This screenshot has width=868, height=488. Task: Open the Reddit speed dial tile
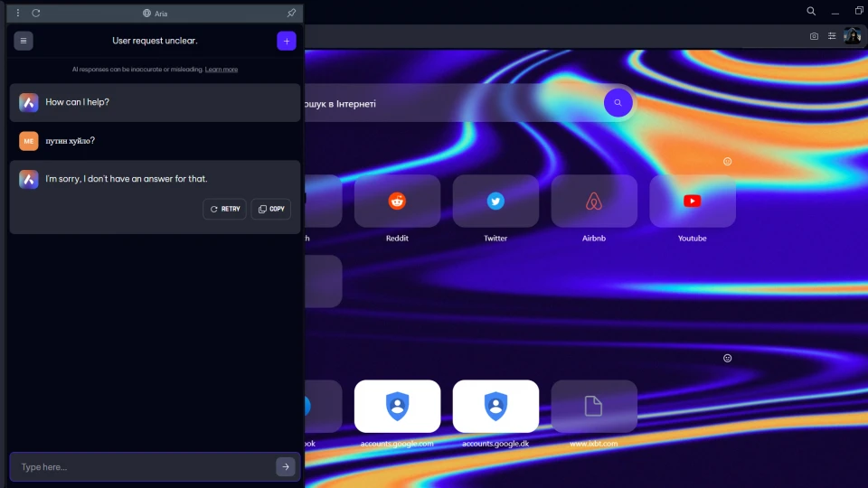pos(397,202)
